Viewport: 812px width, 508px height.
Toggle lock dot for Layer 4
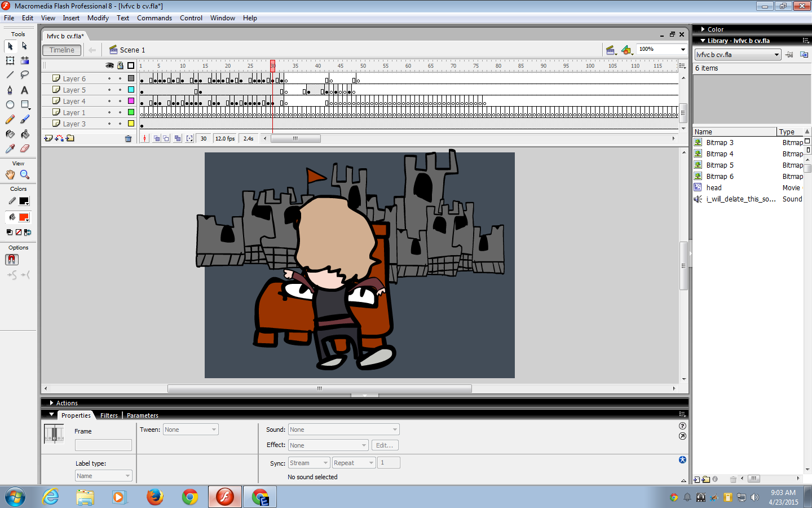point(120,101)
